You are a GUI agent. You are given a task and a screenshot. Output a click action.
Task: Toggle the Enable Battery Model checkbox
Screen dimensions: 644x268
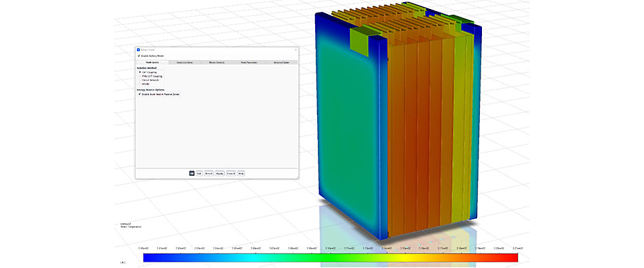coord(139,56)
